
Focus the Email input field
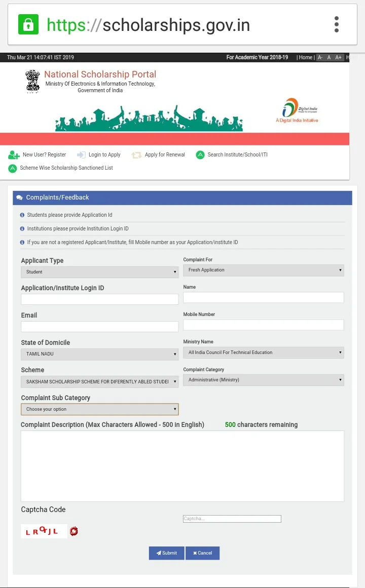point(99,327)
